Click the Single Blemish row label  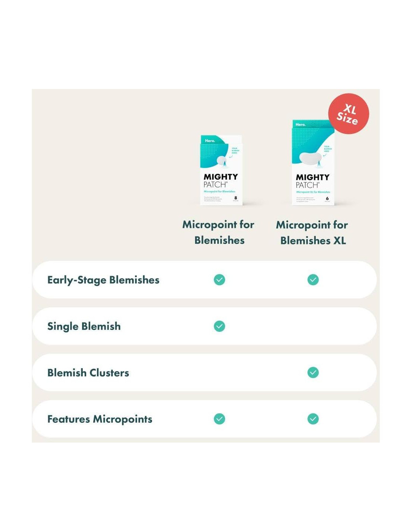(x=84, y=326)
